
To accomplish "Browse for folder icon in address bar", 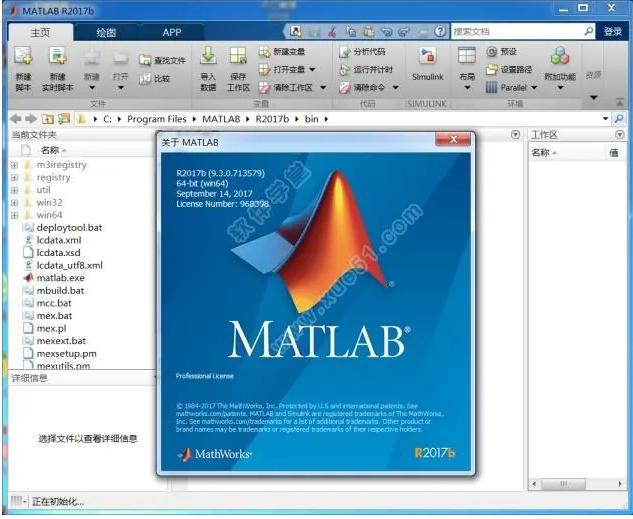I will [63, 119].
